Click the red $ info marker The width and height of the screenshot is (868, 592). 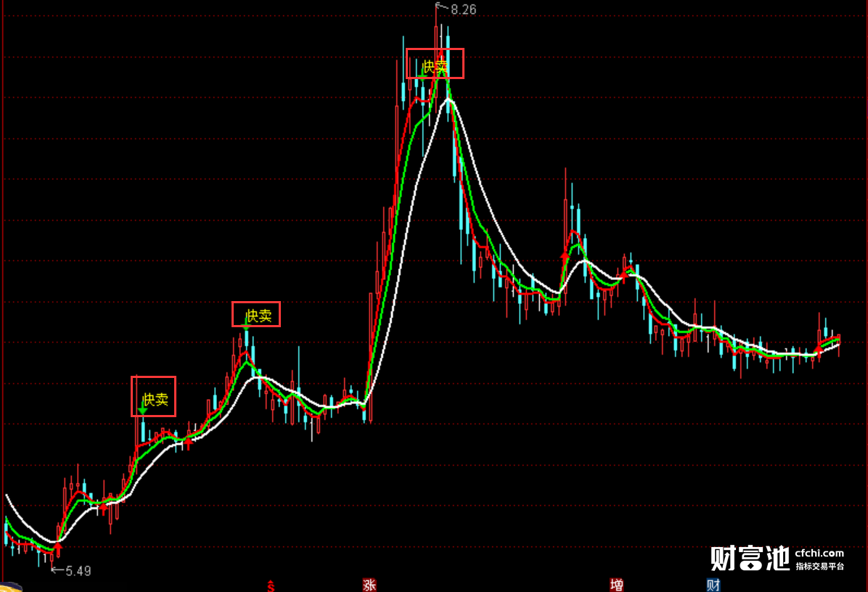click(x=271, y=586)
